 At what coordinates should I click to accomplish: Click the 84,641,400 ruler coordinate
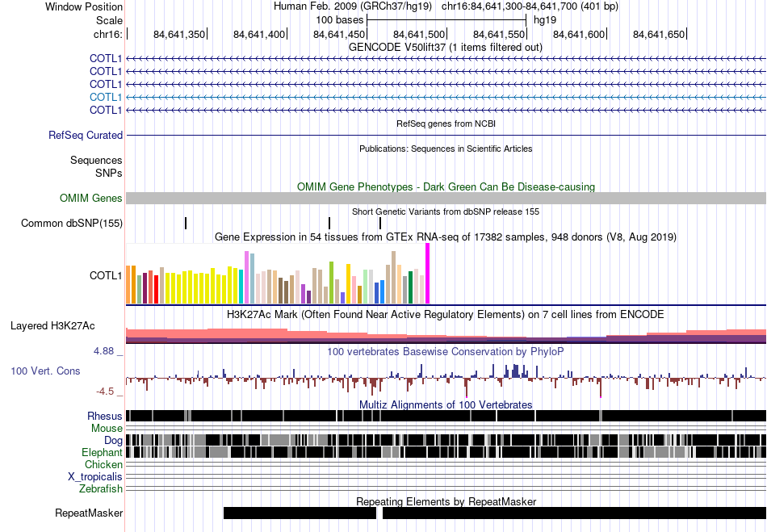tap(259, 34)
